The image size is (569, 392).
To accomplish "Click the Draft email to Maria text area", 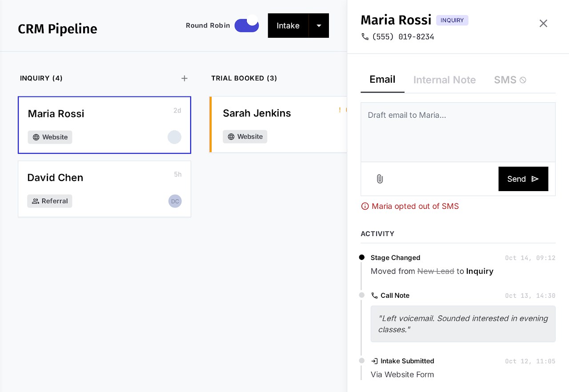I will (458, 132).
